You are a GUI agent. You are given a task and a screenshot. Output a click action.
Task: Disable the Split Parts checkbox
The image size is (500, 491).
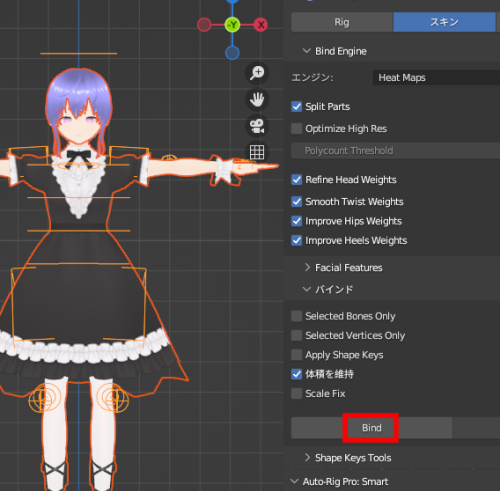click(296, 107)
